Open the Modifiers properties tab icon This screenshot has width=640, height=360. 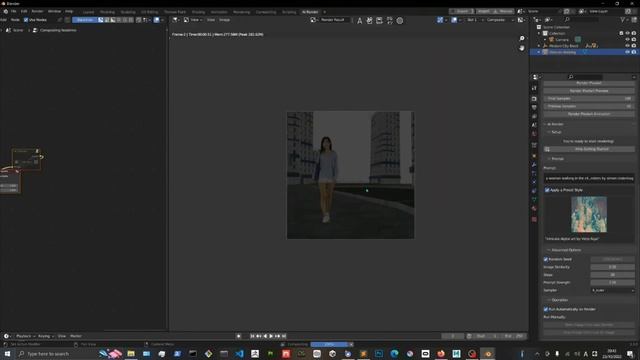pos(534,164)
